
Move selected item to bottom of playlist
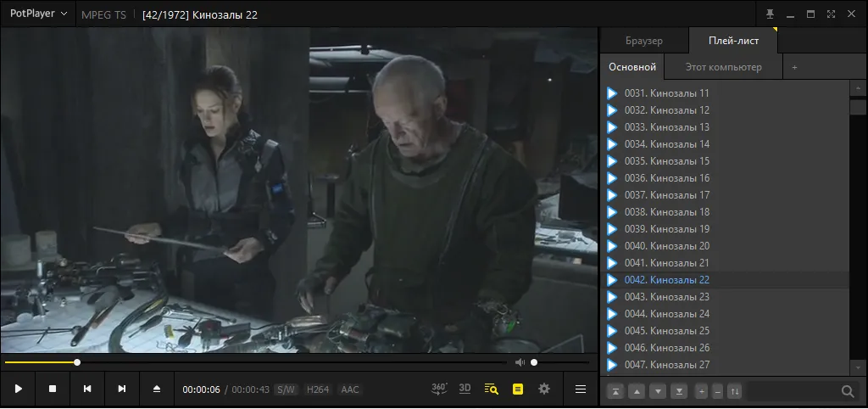pos(679,391)
